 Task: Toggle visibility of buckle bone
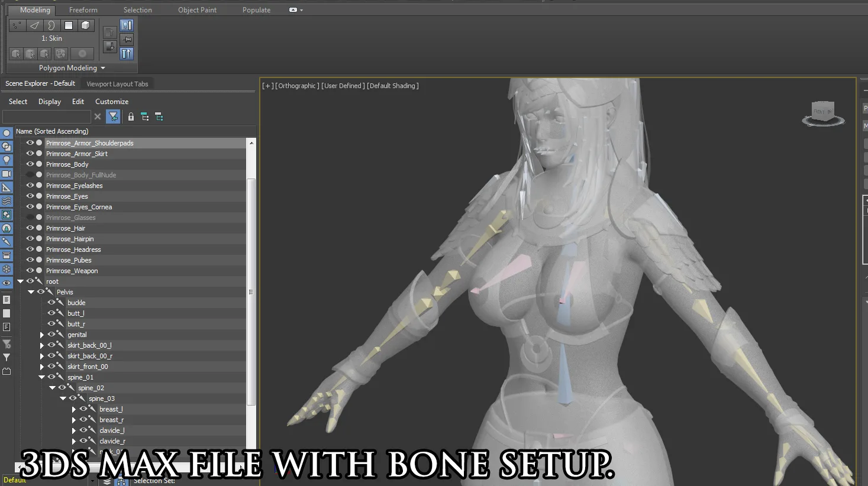[51, 302]
